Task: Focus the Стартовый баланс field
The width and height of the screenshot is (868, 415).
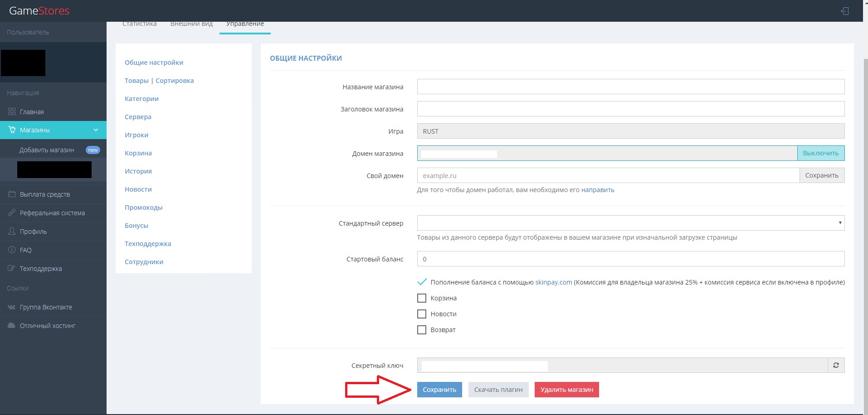Action: tap(631, 259)
